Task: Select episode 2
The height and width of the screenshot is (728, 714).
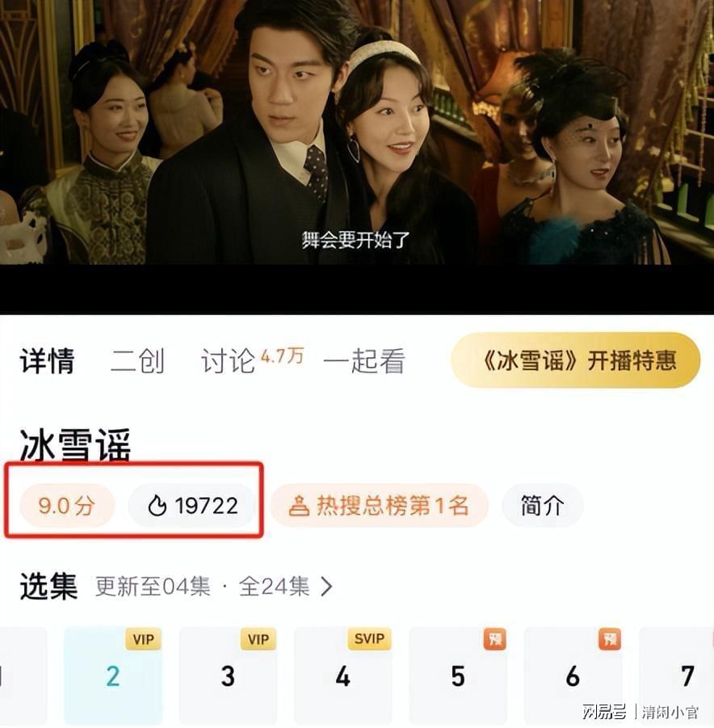Action: coord(113,676)
